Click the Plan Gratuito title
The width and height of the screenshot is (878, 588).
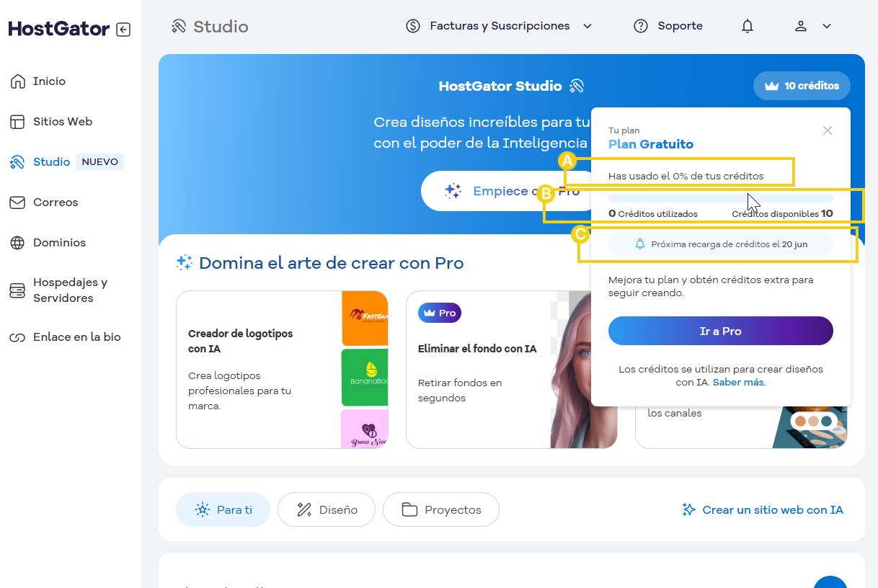651,144
